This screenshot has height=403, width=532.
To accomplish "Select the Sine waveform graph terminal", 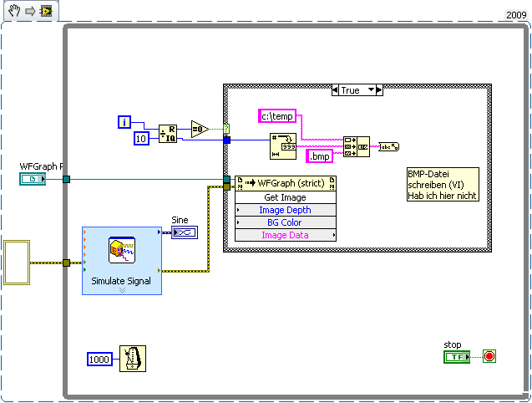I will pos(185,232).
